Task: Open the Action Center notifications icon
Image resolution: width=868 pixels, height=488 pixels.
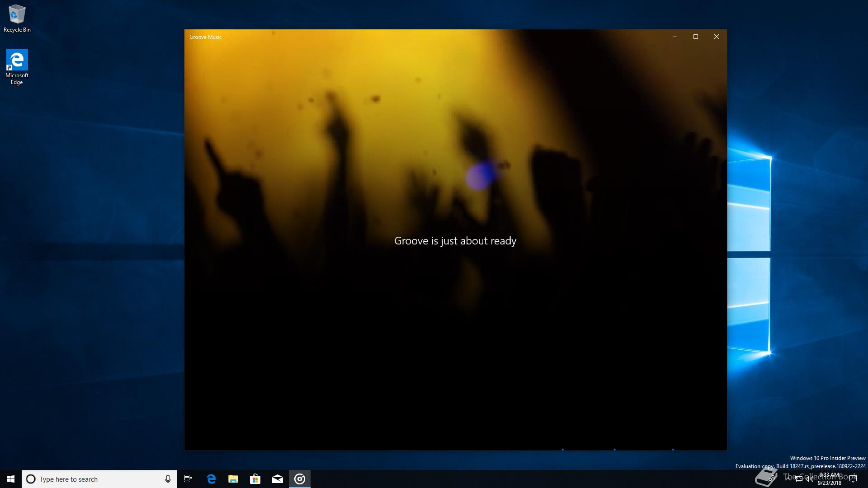Action: (x=853, y=479)
